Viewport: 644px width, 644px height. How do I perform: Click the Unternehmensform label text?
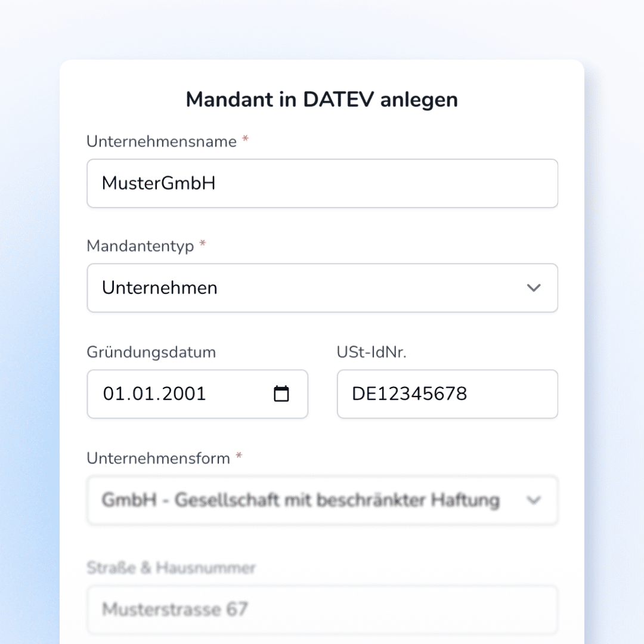[158, 458]
